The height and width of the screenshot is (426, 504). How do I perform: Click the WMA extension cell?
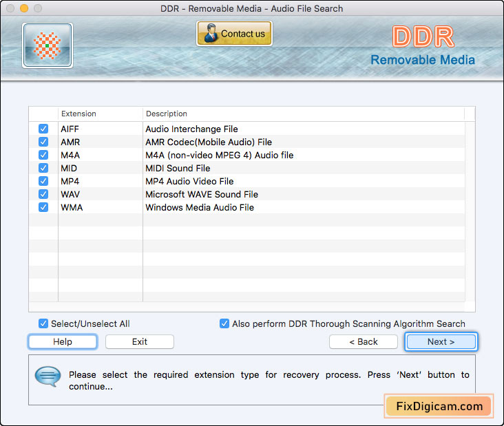[101, 207]
